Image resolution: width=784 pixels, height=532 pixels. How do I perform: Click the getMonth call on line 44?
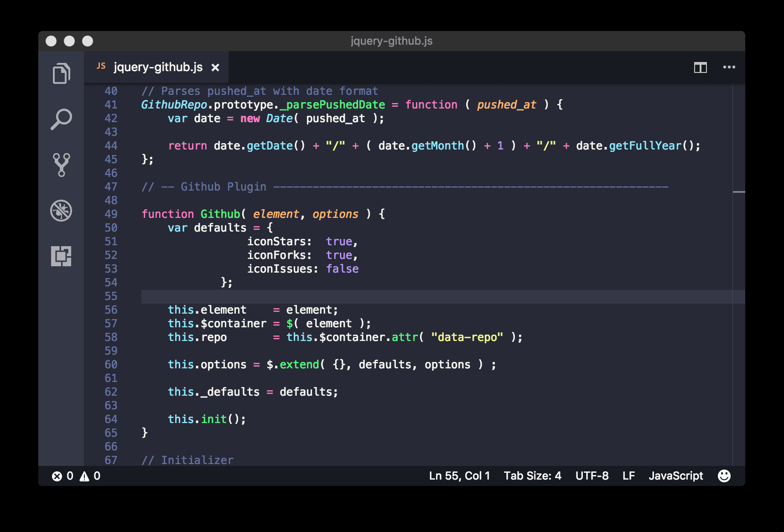pyautogui.click(x=438, y=146)
